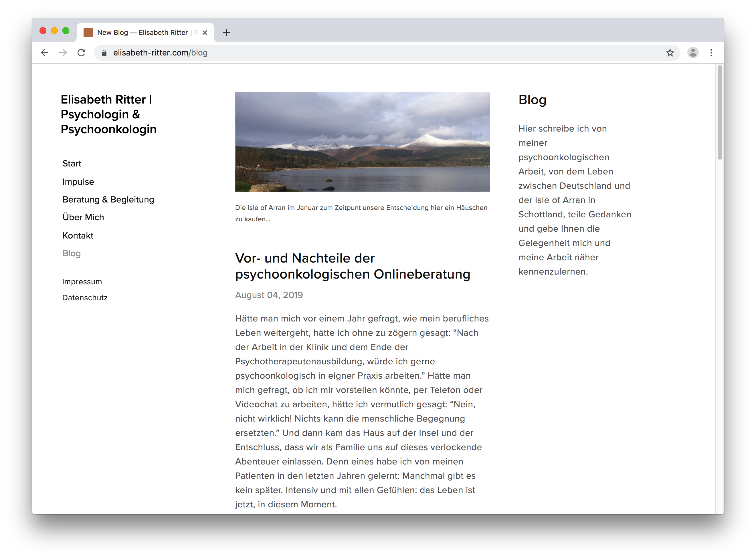Click the active Blog tab

tap(72, 253)
